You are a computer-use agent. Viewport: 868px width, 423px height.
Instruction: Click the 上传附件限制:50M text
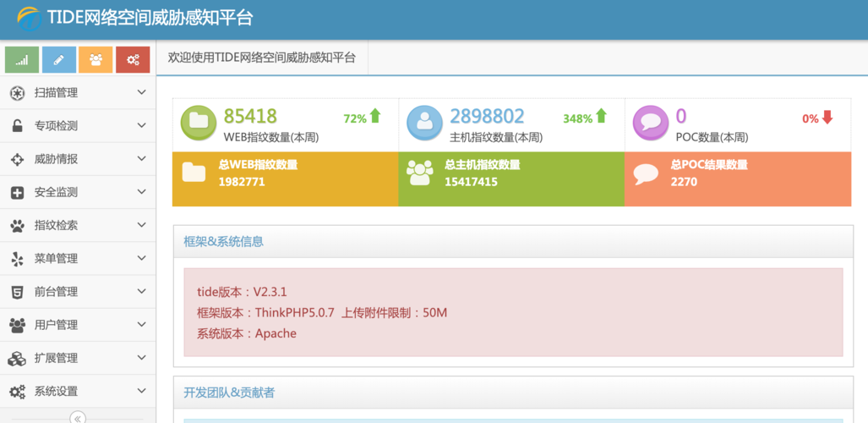pyautogui.click(x=394, y=313)
